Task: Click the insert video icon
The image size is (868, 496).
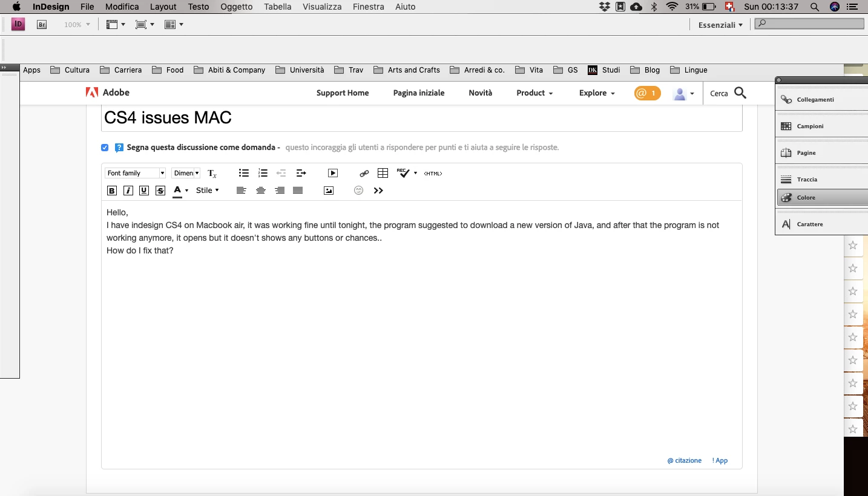Action: click(333, 173)
